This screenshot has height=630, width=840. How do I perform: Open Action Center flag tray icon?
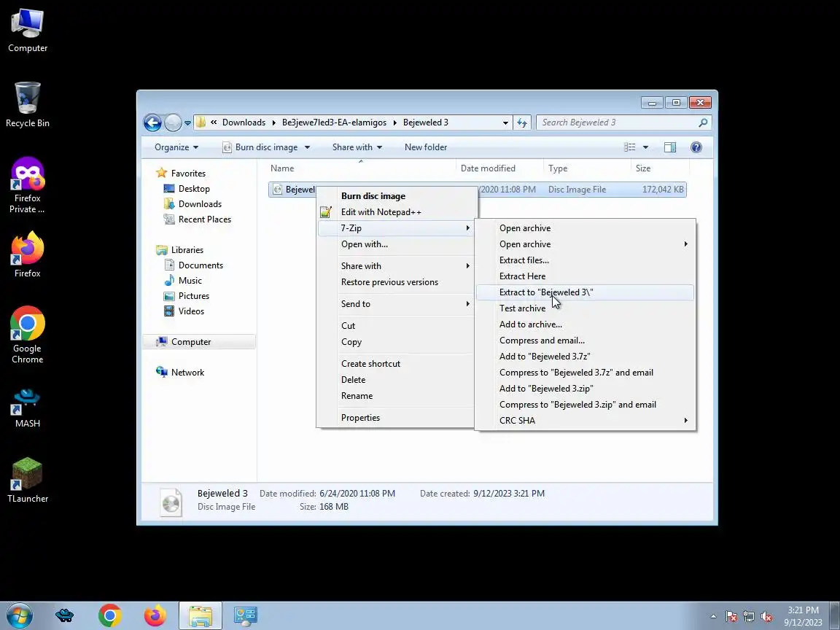(x=731, y=617)
